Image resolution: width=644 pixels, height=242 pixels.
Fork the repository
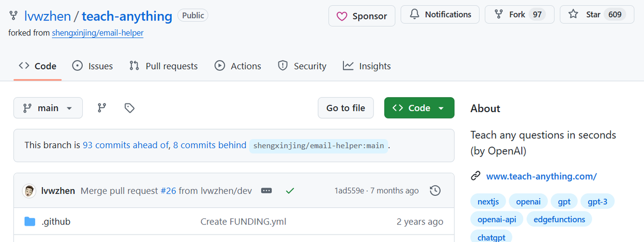(x=517, y=15)
